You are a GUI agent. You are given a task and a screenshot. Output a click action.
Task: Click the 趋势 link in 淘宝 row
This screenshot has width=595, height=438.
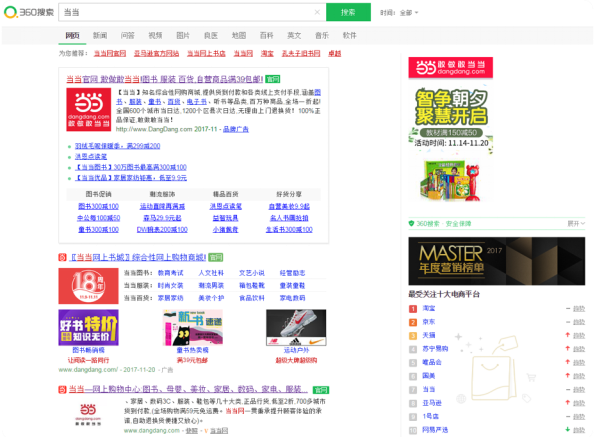[x=579, y=309]
